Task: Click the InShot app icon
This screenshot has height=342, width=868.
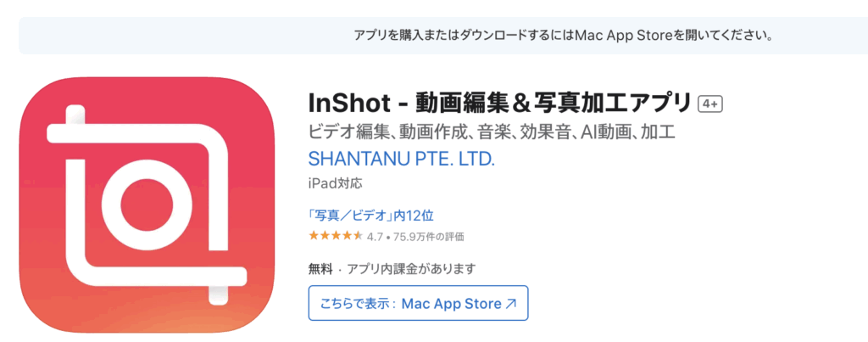Action: tap(147, 205)
